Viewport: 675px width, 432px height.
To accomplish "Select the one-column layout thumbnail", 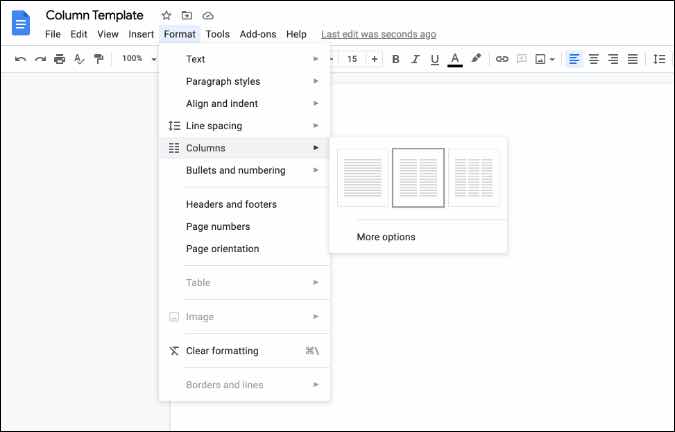I will click(362, 178).
